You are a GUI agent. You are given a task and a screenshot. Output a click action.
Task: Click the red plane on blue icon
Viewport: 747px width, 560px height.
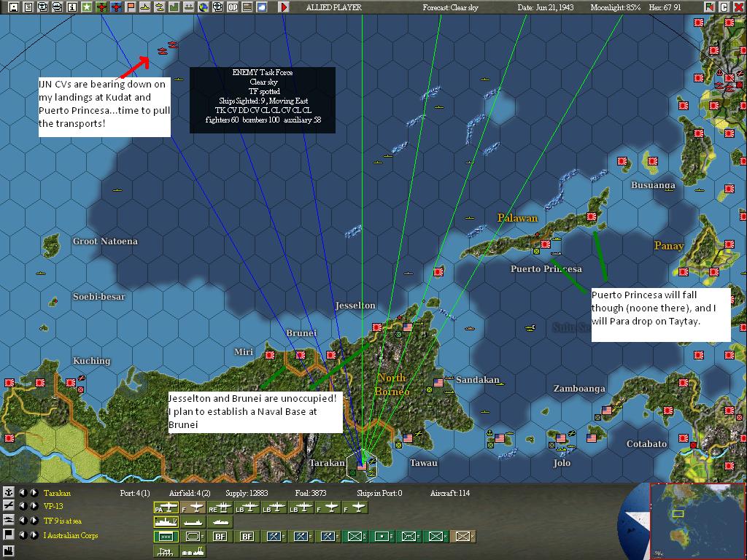coord(116,7)
